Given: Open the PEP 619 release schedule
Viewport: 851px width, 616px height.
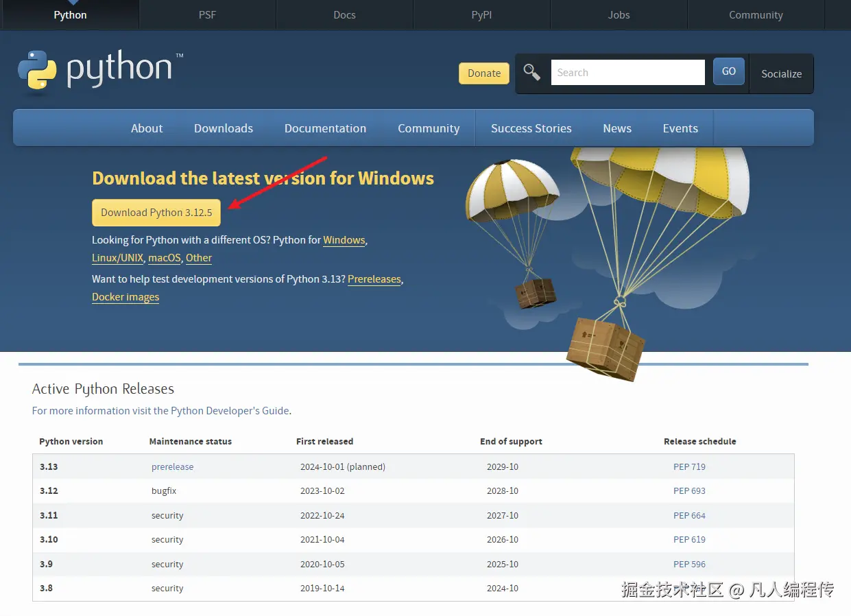Looking at the screenshot, I should (x=689, y=539).
